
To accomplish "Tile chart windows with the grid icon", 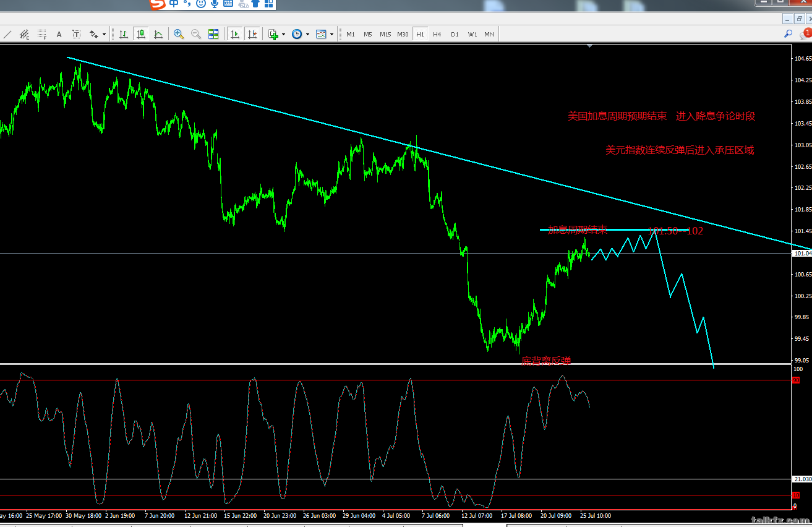I will [x=213, y=34].
